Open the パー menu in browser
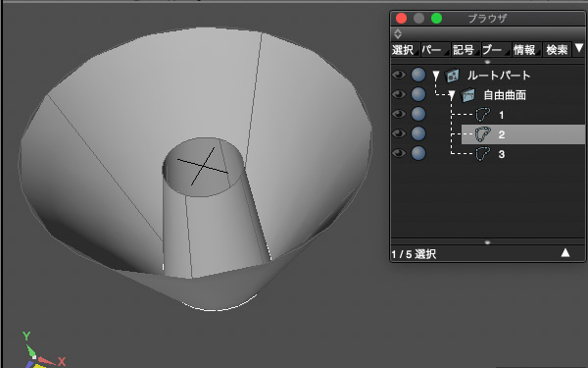588x368 pixels. (435, 50)
